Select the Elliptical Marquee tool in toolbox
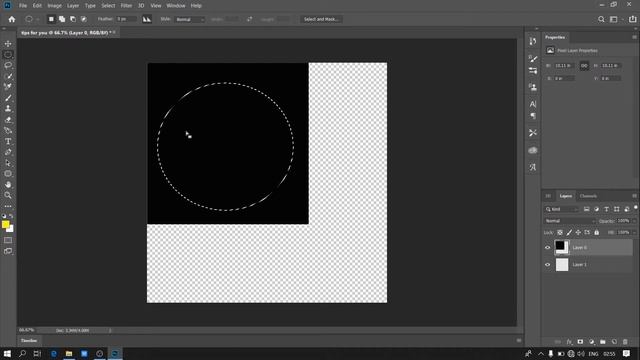 [8, 54]
